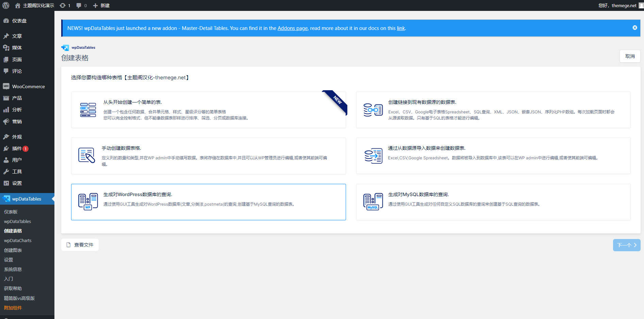This screenshot has height=319, width=644.
Task: Click the 媒体 media icon
Action: pyautogui.click(x=6, y=48)
